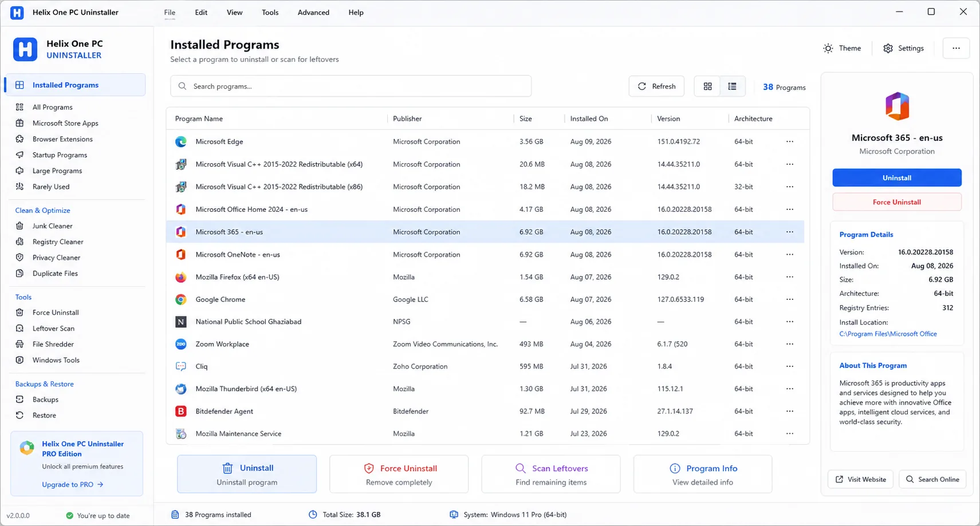Open row options for Zoom Workplace

790,344
